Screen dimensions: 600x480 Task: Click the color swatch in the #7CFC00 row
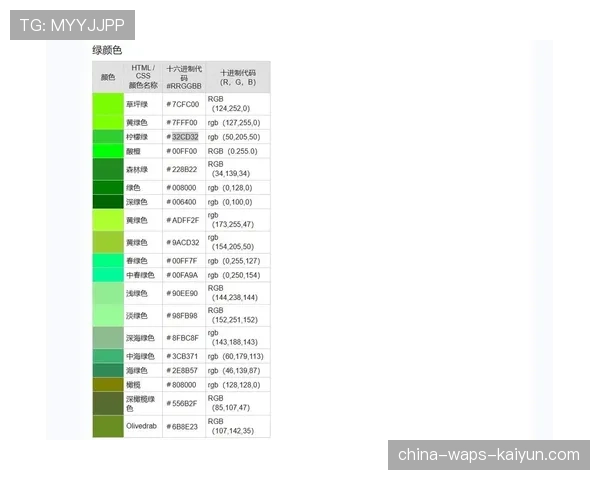coord(108,104)
